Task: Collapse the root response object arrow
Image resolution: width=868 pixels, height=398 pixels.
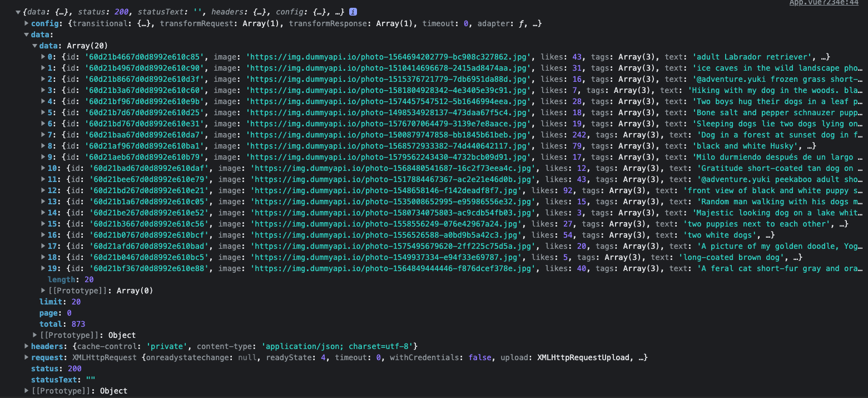Action: 18,12
